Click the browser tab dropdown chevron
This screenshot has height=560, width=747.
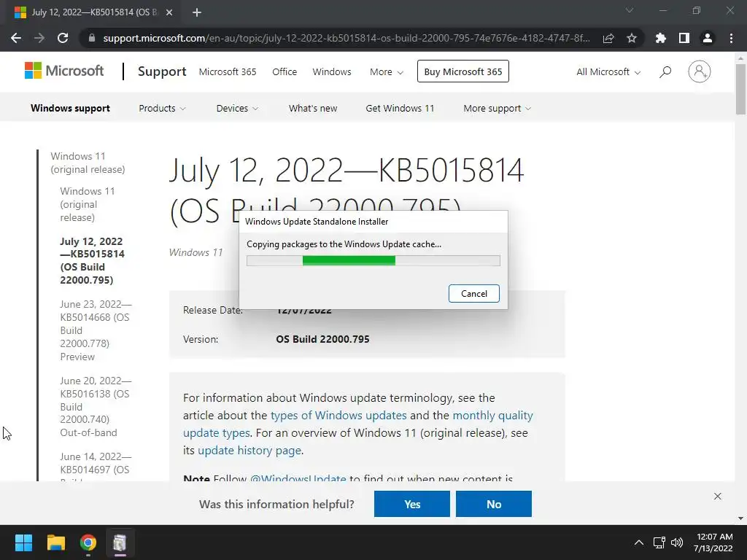630,10
